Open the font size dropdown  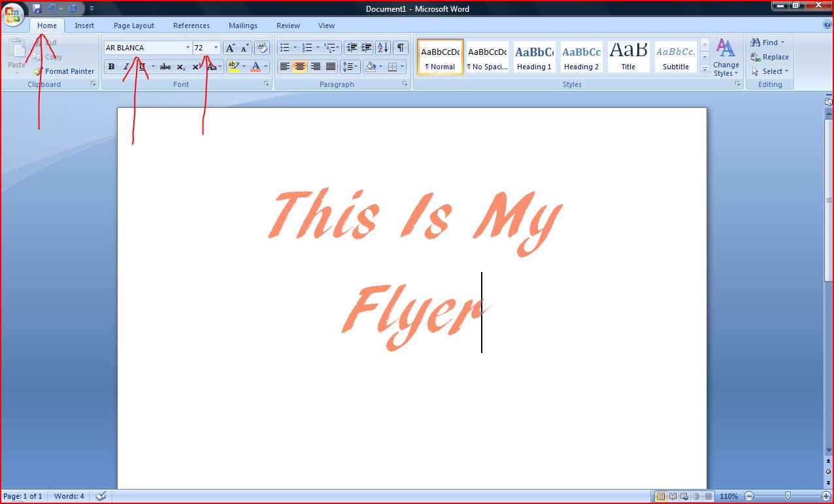point(215,47)
